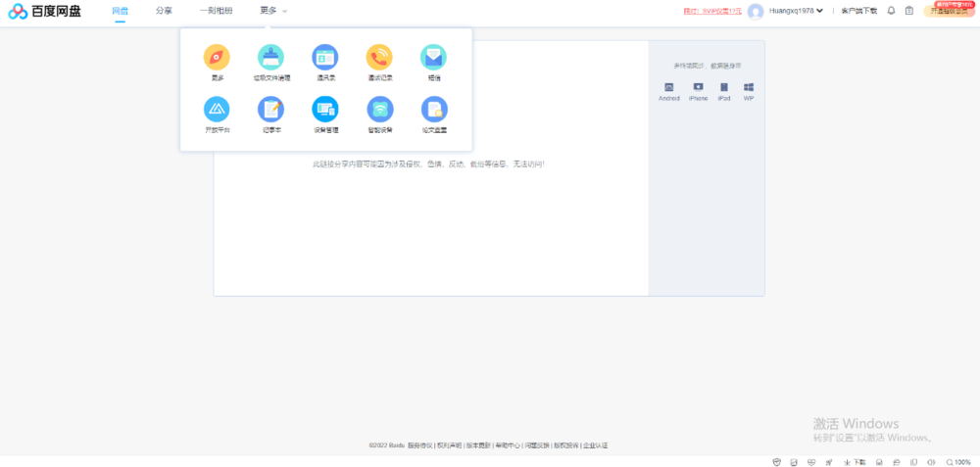
Task: Open 通讯录 contacts icon
Action: pos(325,57)
